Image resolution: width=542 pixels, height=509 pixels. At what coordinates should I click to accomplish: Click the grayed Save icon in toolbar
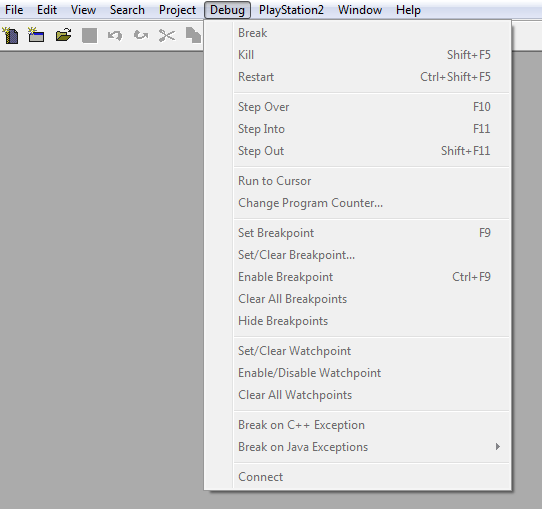pyautogui.click(x=89, y=35)
